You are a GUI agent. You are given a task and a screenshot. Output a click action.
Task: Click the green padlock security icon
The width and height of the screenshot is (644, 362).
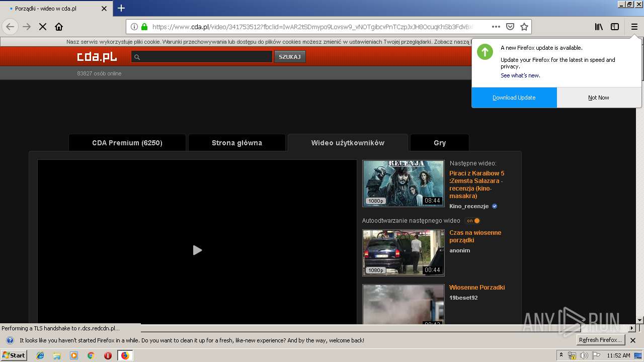click(144, 27)
